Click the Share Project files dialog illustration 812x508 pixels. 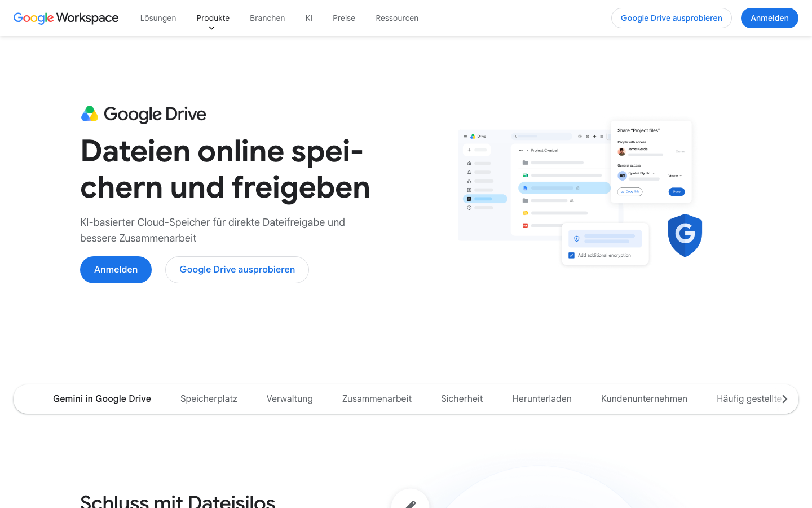pyautogui.click(x=651, y=161)
